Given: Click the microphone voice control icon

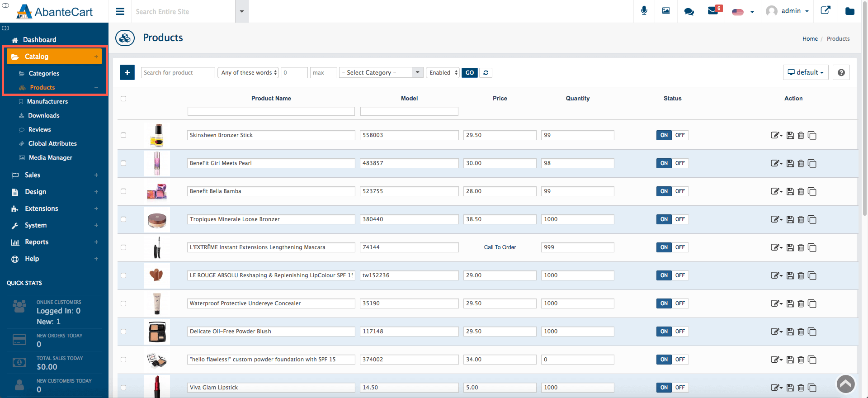Looking at the screenshot, I should coord(644,11).
